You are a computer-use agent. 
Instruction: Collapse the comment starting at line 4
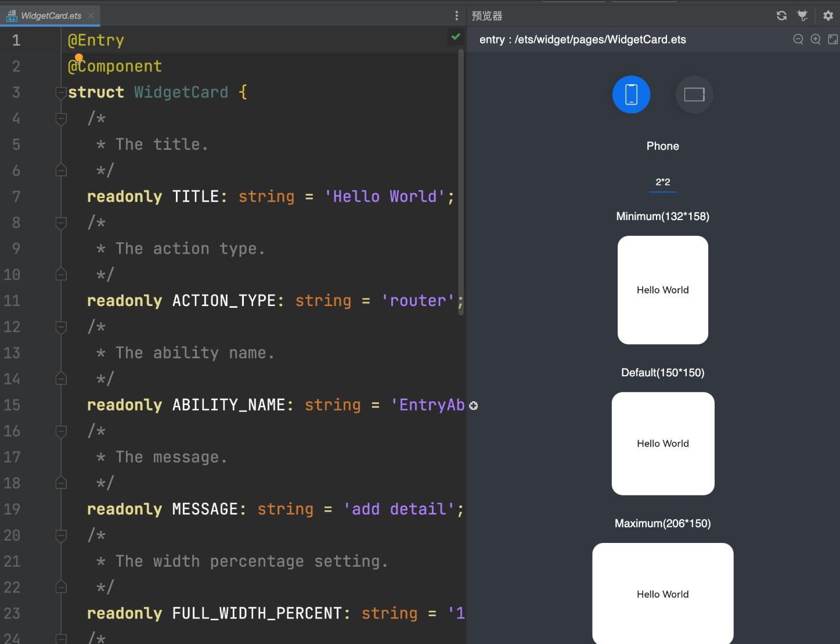click(61, 118)
